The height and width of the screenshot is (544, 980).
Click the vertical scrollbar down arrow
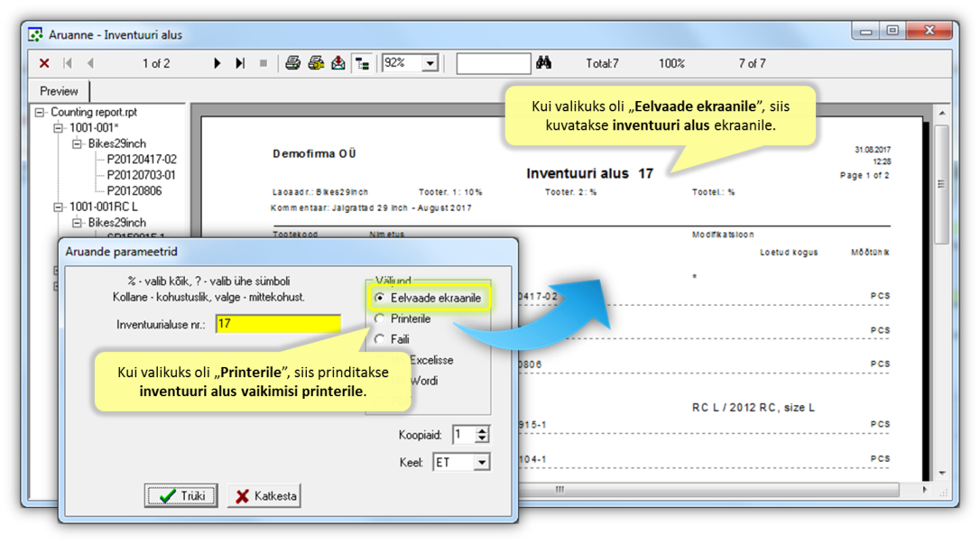point(942,474)
